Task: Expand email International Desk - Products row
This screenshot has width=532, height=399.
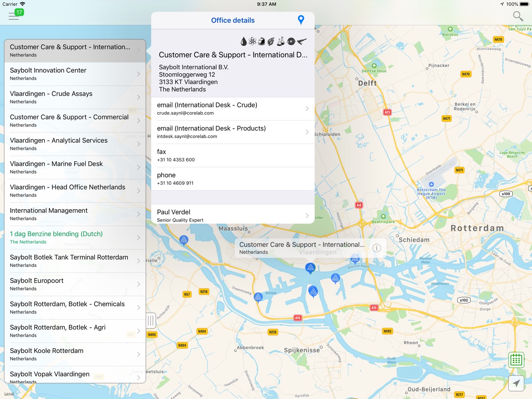Action: coord(233,132)
